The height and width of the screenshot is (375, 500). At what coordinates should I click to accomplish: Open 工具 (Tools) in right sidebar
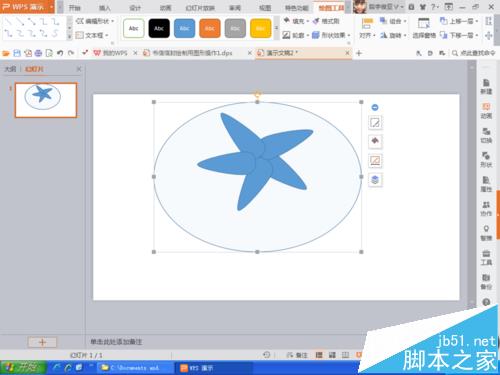tap(486, 258)
